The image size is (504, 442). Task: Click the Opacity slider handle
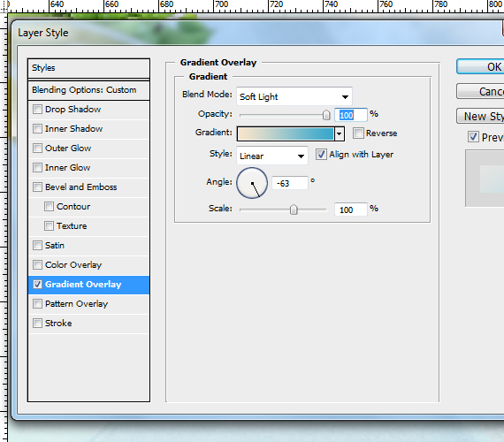click(326, 115)
